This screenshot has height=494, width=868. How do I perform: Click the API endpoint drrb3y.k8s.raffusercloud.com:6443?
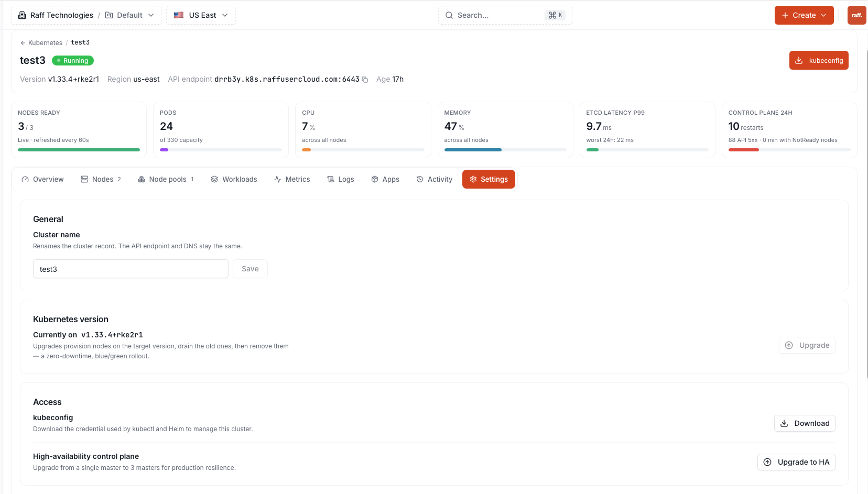(287, 79)
